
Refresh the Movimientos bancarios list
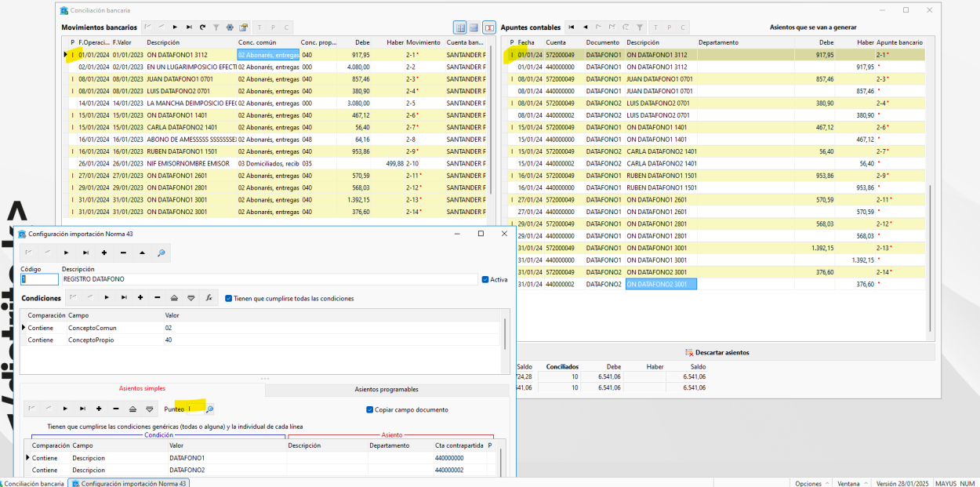[202, 27]
